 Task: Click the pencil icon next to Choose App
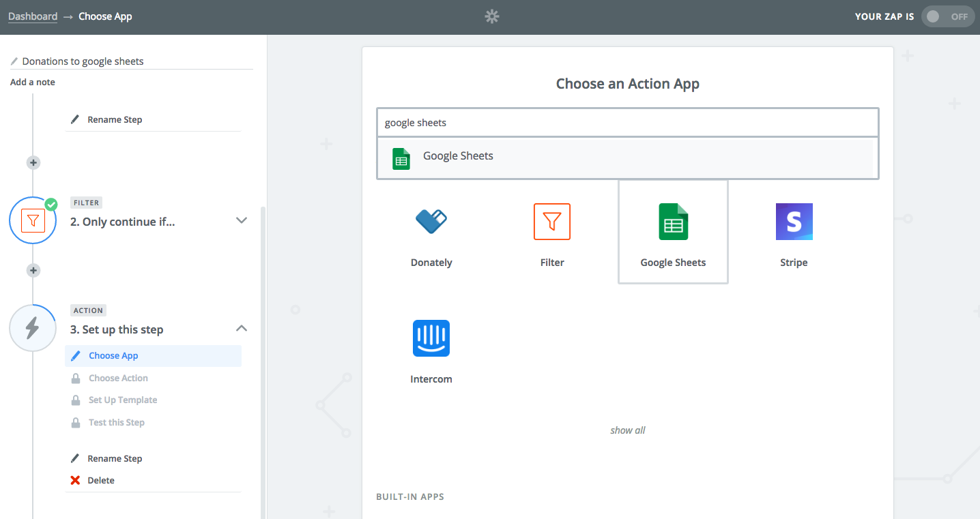pos(76,355)
